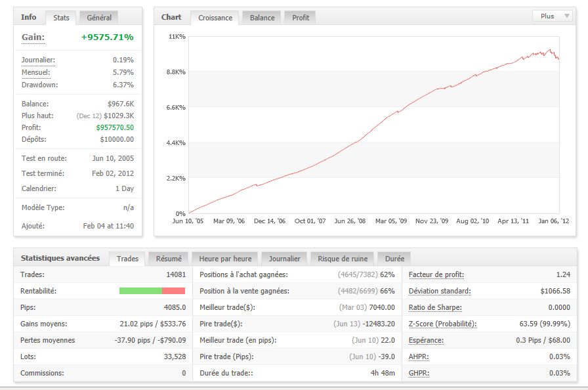Click the green-red Rentabilité bar

(x=152, y=291)
